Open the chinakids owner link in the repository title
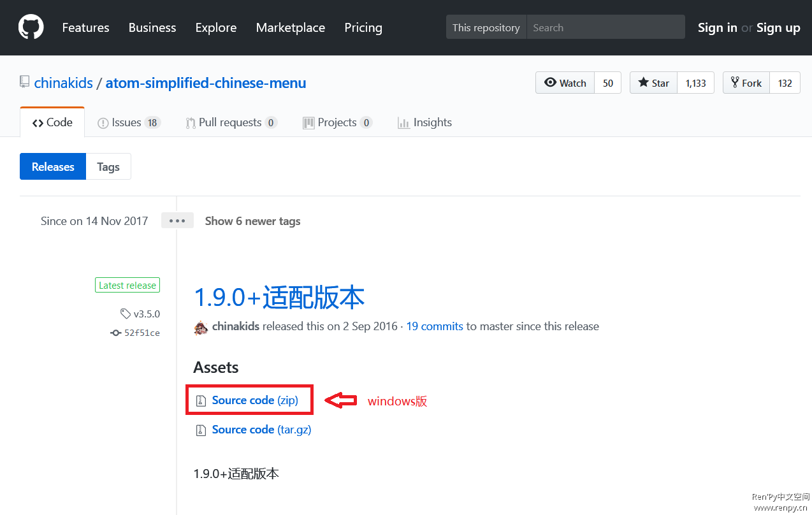Screen dimensions: 812x515 point(64,83)
